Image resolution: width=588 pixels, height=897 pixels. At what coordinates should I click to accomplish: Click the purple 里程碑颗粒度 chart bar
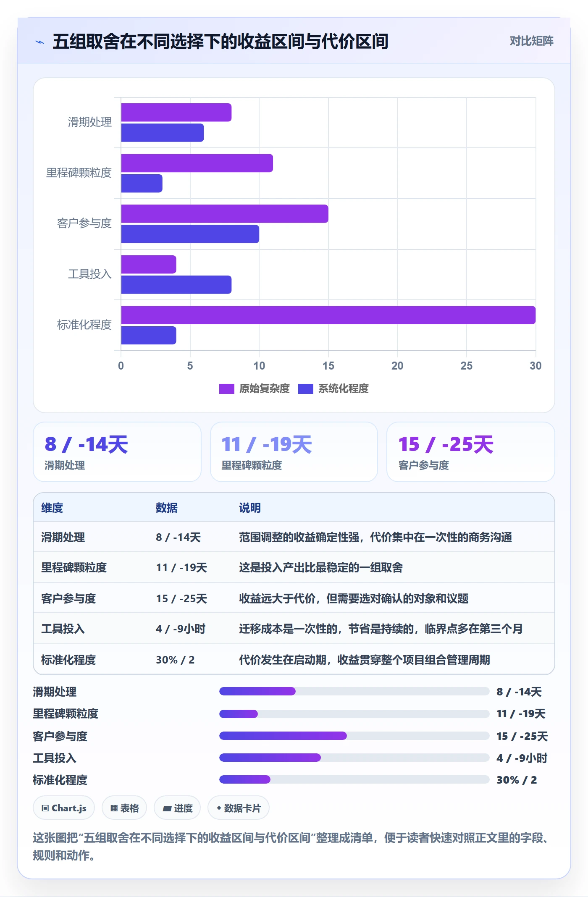(197, 163)
